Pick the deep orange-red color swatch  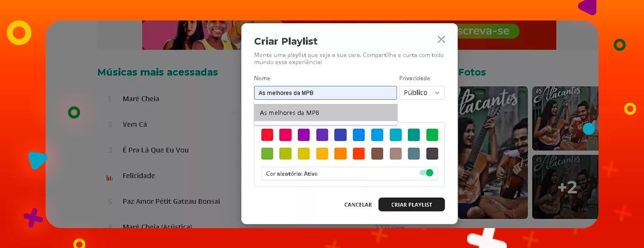(359, 154)
